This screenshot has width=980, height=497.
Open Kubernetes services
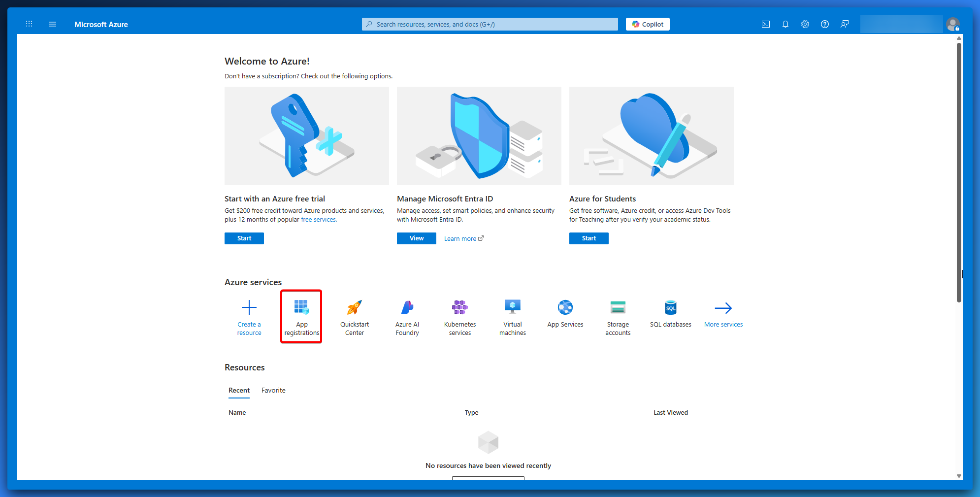pos(460,317)
